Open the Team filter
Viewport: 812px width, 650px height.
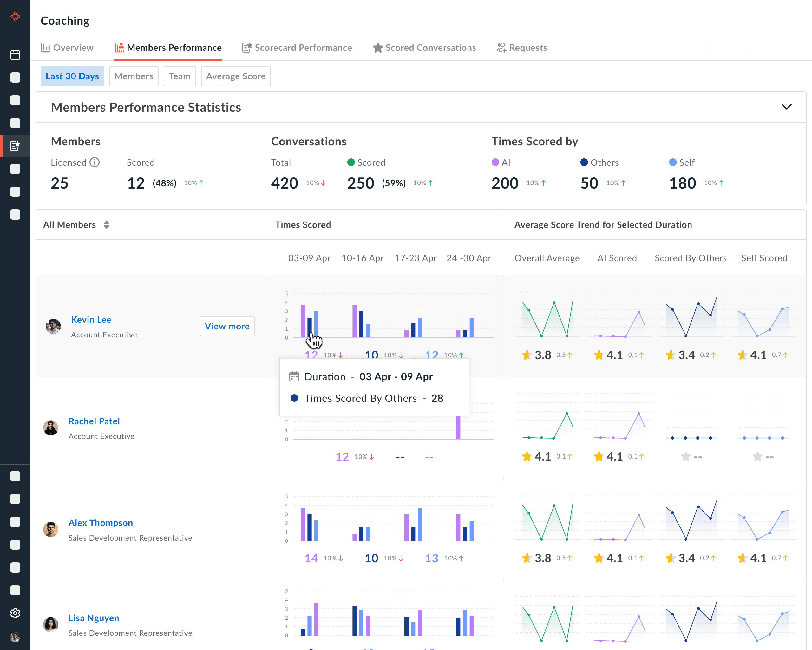[x=179, y=76]
